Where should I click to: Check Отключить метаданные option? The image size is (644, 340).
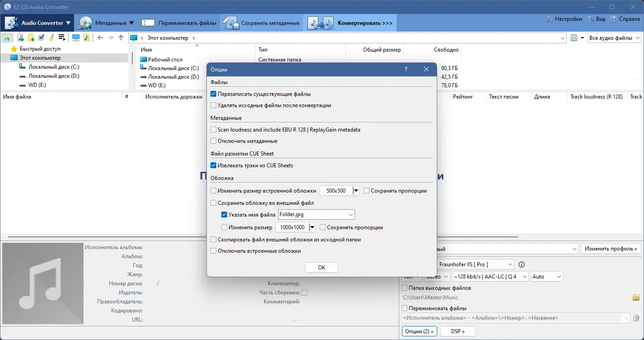pos(214,141)
